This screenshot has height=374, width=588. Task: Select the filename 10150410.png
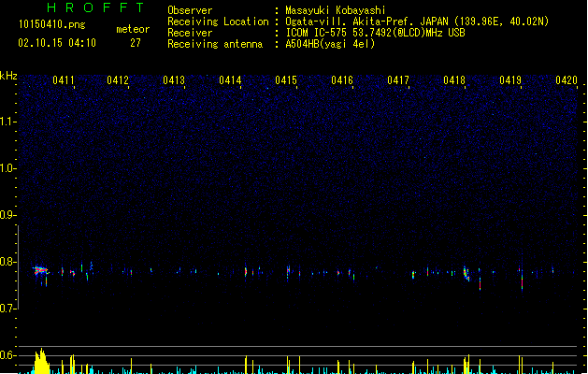click(x=51, y=24)
